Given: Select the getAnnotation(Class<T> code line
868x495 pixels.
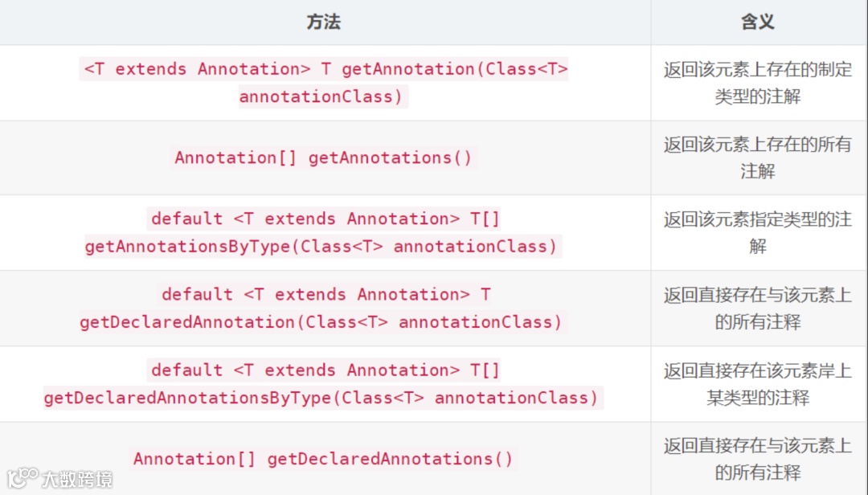Looking at the screenshot, I should [324, 69].
